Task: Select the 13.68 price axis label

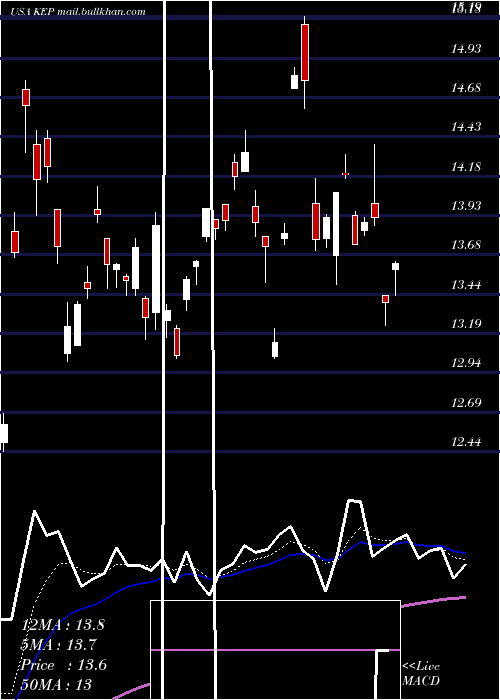Action: [x=466, y=245]
